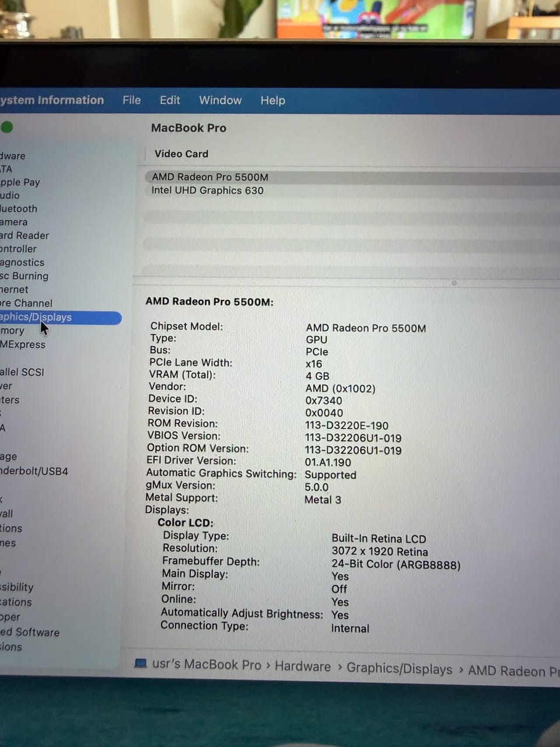Open the File menu
The height and width of the screenshot is (747, 560).
132,100
